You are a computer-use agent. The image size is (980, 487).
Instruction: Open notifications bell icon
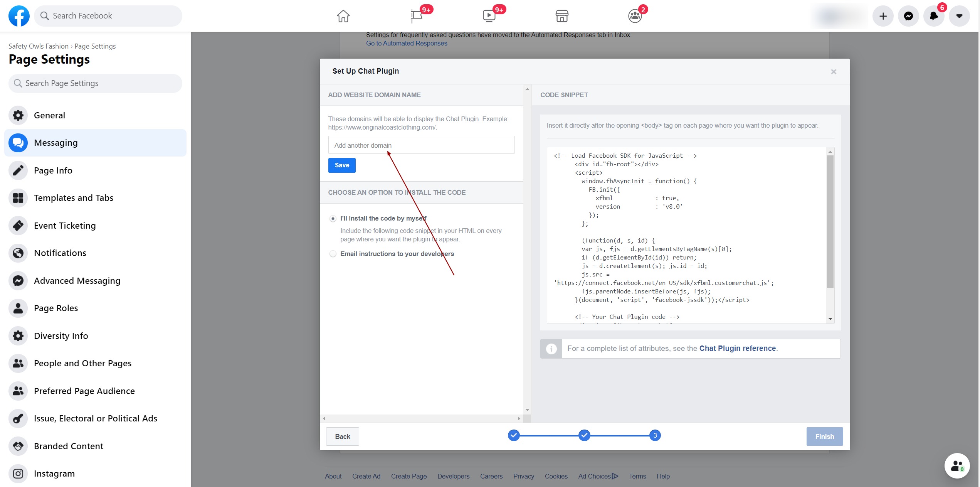[x=933, y=16]
